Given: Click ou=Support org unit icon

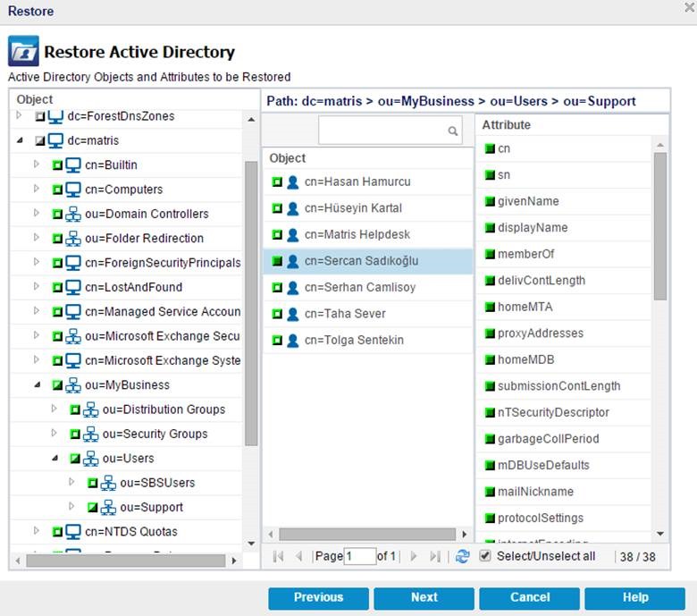Looking at the screenshot, I should pyautogui.click(x=108, y=508).
